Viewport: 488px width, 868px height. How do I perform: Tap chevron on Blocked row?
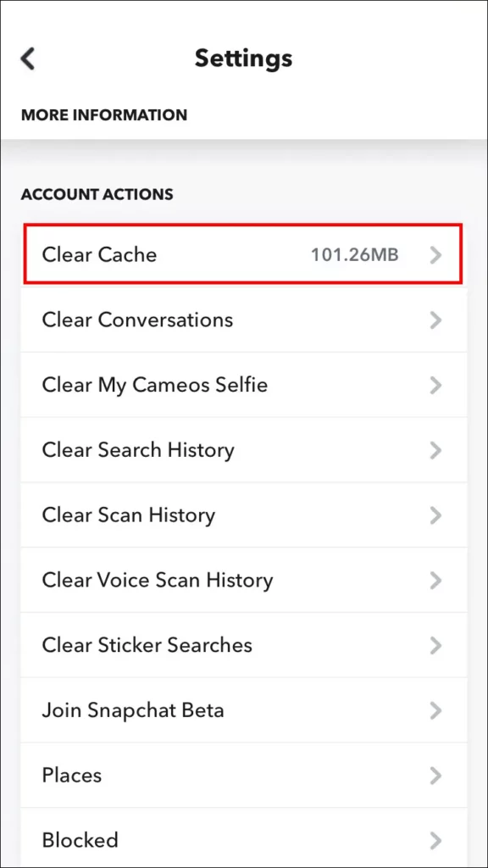click(436, 840)
